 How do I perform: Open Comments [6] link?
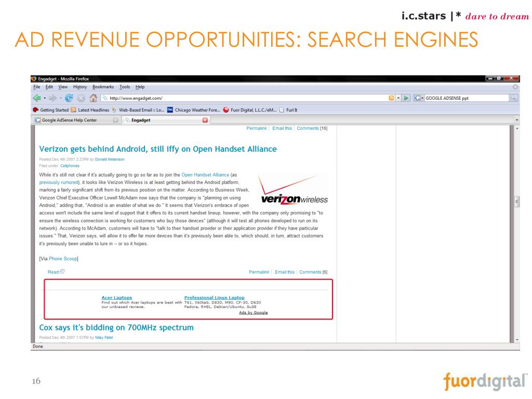(313, 272)
